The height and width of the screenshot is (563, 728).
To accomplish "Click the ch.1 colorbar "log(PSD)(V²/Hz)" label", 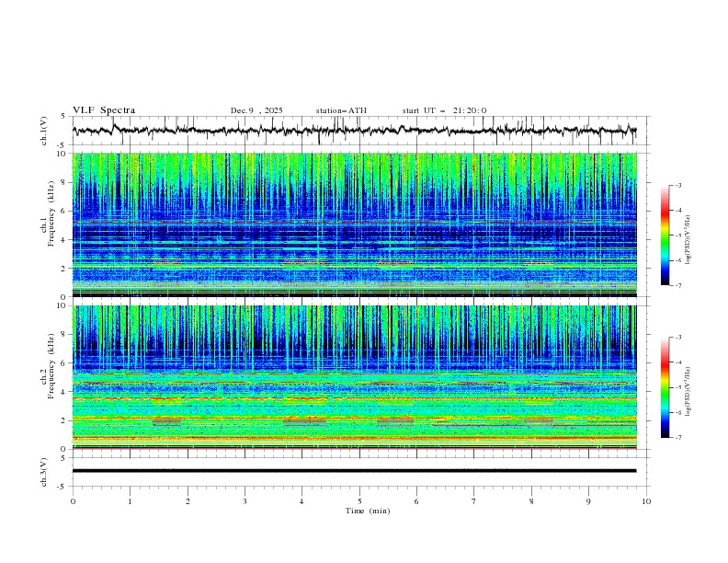I will (x=688, y=240).
